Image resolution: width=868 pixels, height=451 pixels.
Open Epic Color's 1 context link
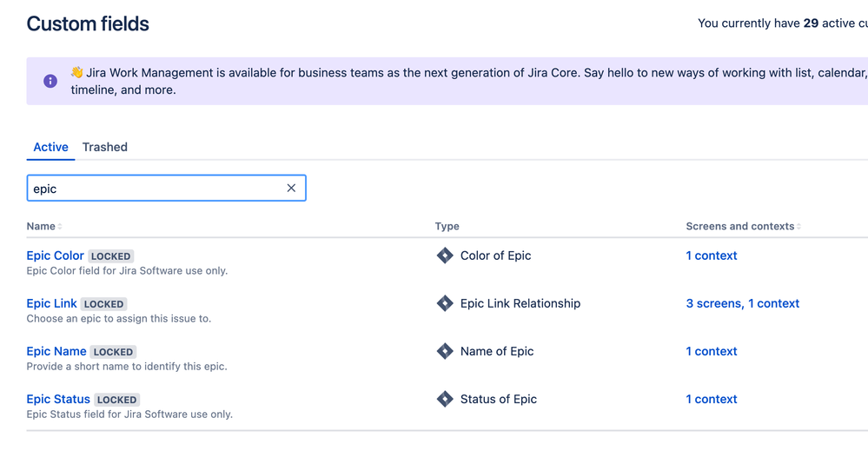(x=712, y=255)
